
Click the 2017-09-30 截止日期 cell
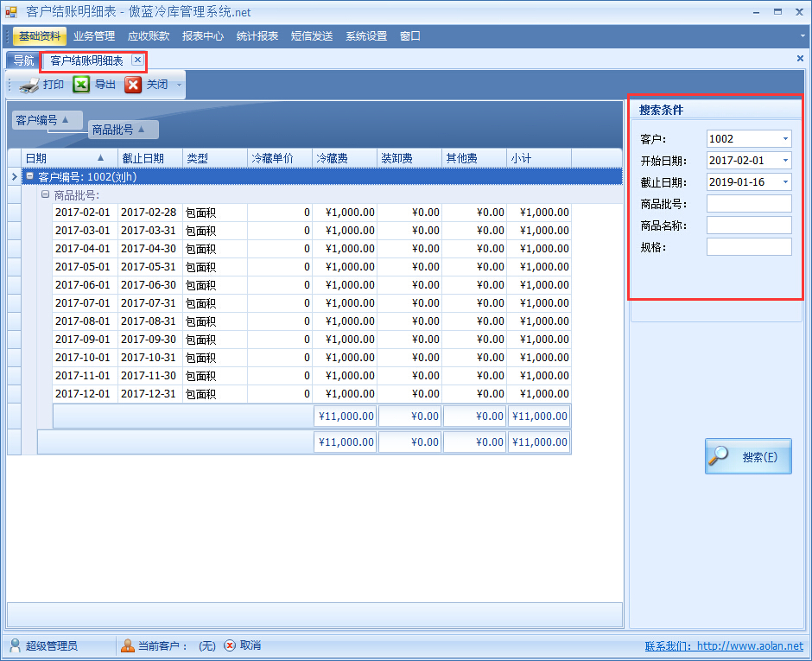150,340
